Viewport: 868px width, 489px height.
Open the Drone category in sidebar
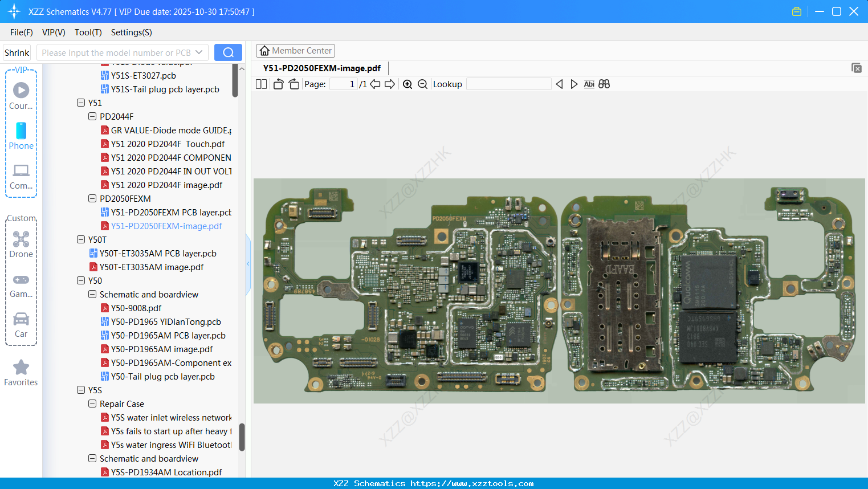21,244
